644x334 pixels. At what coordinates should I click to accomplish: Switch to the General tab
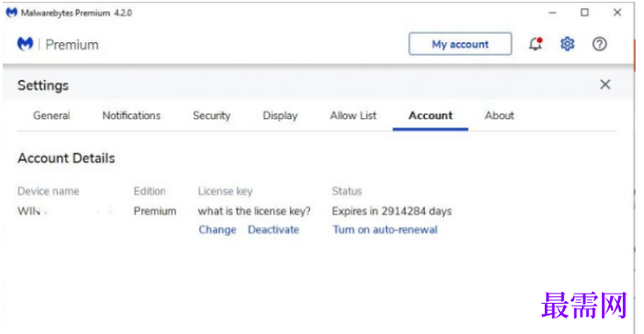pyautogui.click(x=51, y=116)
